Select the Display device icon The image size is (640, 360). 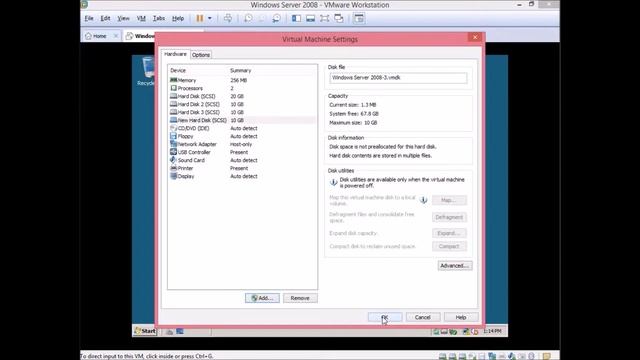(x=173, y=176)
